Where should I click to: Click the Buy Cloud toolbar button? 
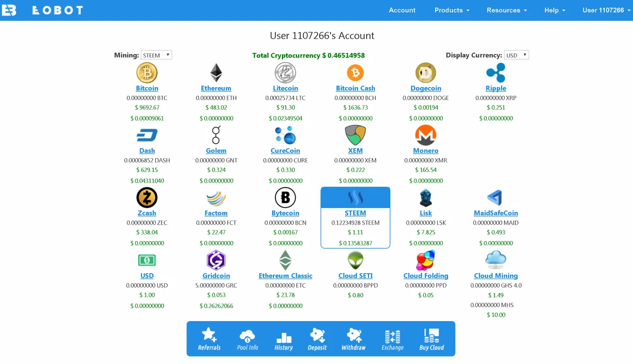[x=432, y=340]
